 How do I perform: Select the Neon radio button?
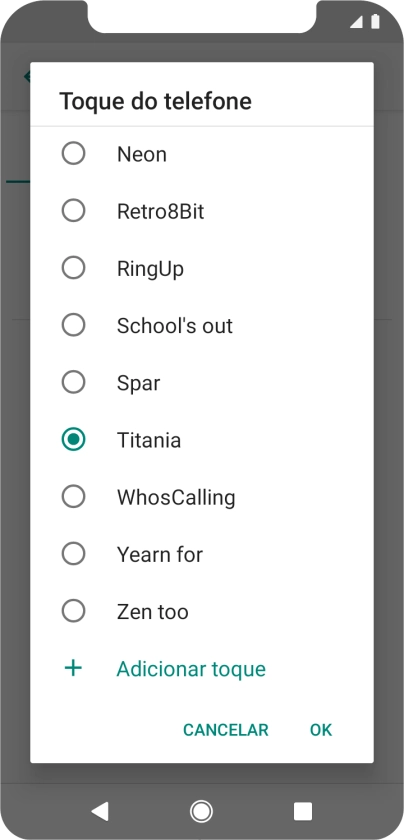pos(73,154)
